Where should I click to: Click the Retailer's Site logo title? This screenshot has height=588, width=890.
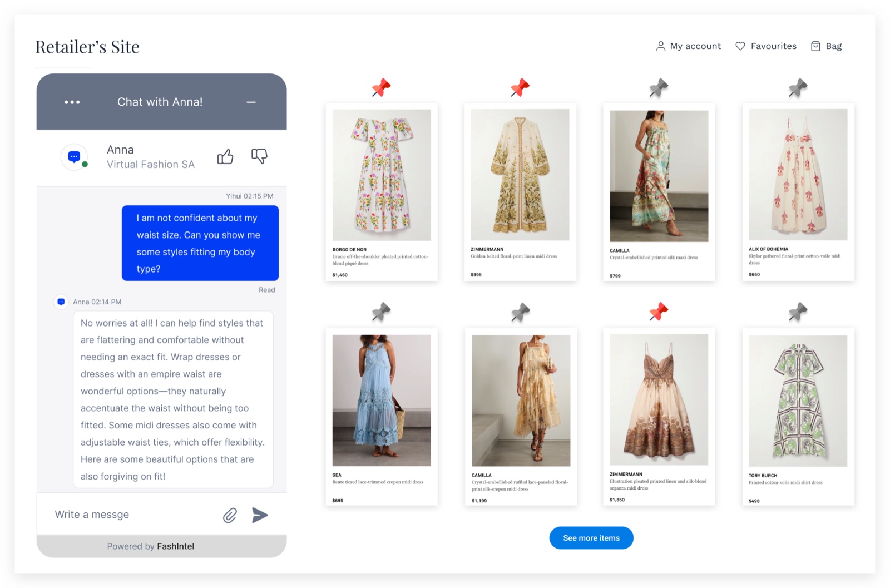coord(87,47)
